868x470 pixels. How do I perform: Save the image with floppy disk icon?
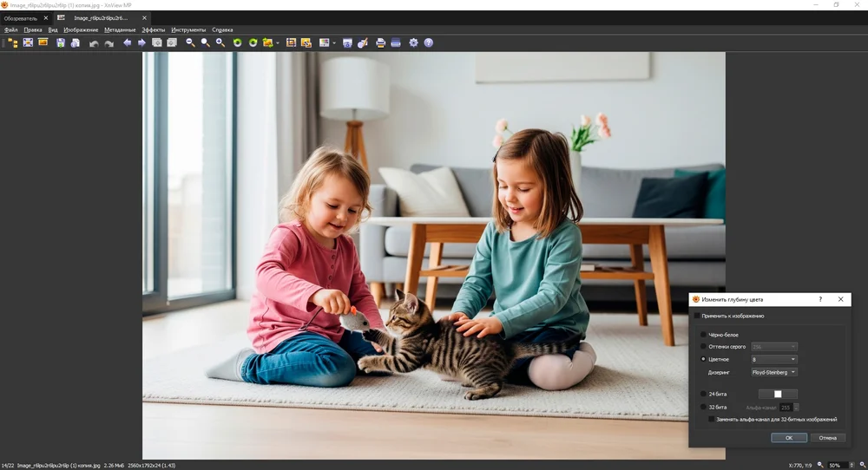(61, 42)
